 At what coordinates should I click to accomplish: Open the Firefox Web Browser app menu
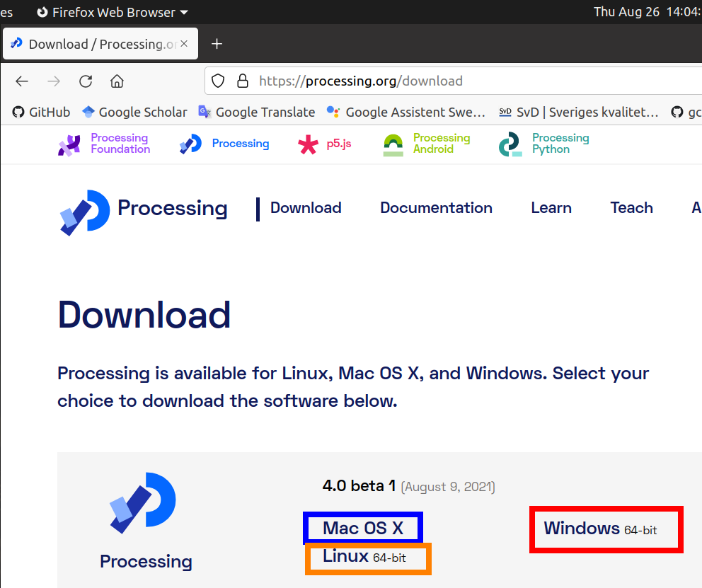113,12
